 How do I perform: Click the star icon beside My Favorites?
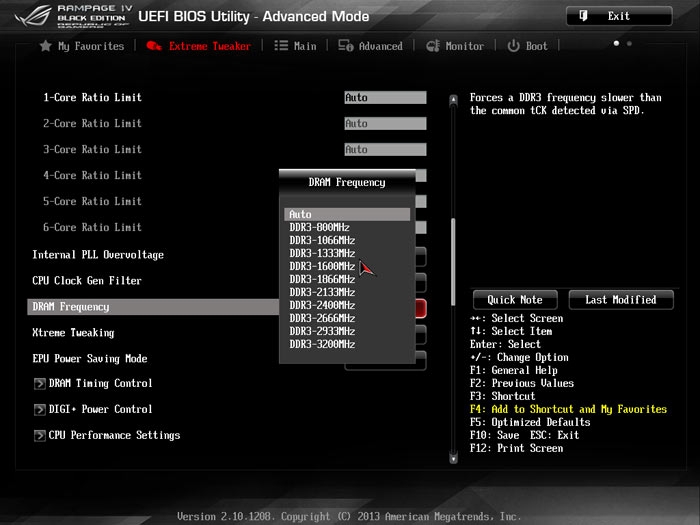tap(45, 46)
